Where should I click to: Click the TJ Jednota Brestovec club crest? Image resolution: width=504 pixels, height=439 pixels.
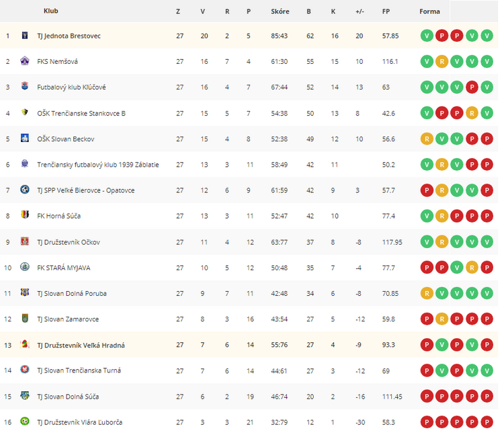tap(25, 35)
